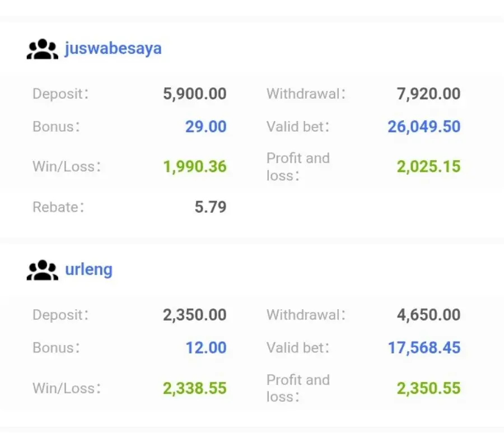
Task: Click urleng's valid bet value 17,568.45
Action: click(424, 348)
